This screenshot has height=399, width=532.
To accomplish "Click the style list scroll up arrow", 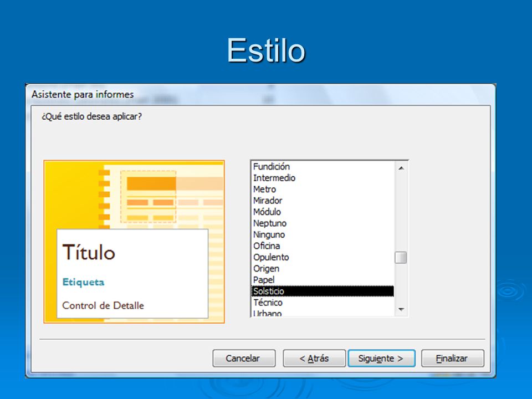I will pos(401,168).
